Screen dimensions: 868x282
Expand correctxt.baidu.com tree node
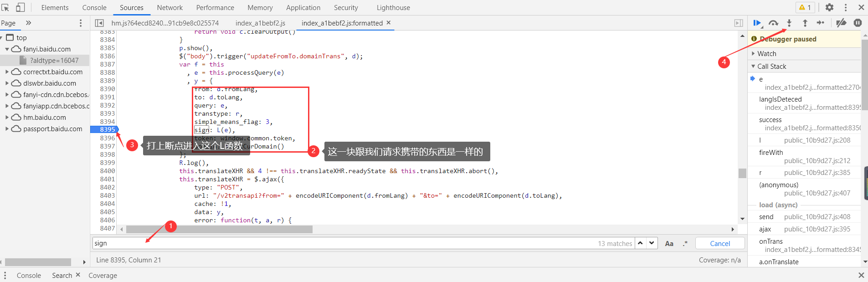tap(7, 72)
